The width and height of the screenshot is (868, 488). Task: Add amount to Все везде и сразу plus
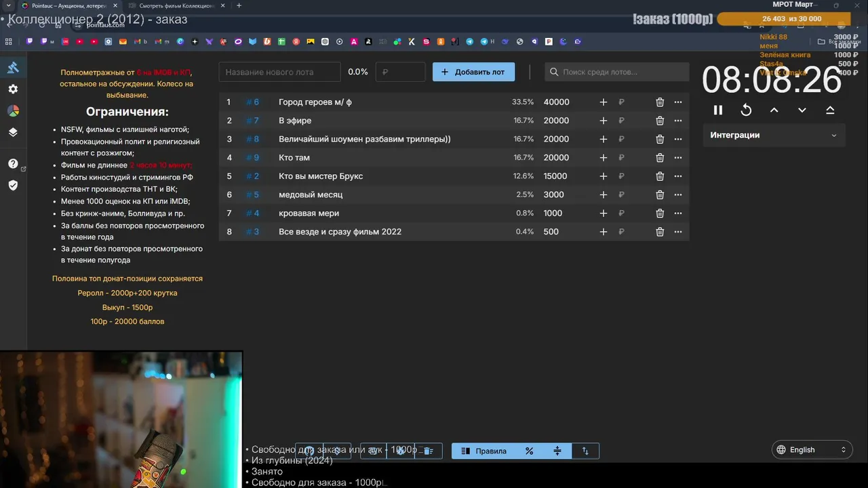[x=604, y=232]
